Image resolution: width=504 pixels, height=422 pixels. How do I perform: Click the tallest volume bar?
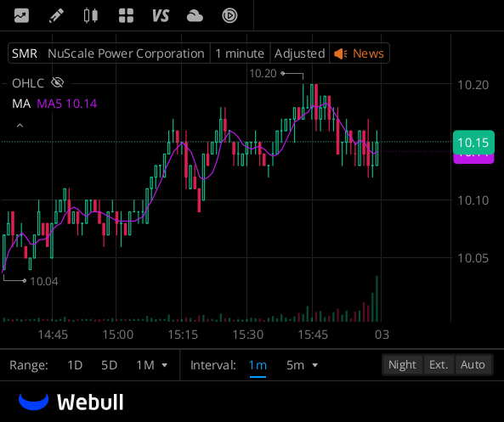tap(377, 299)
